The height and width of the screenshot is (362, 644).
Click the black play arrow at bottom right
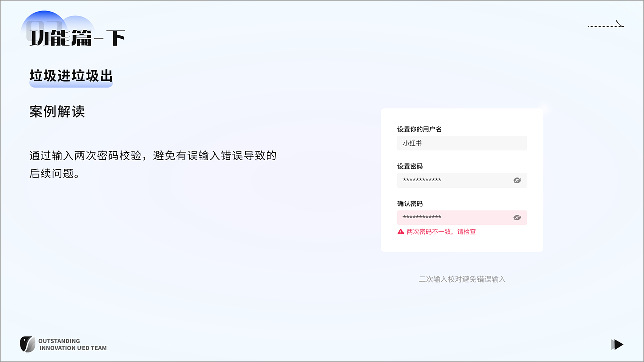click(617, 345)
